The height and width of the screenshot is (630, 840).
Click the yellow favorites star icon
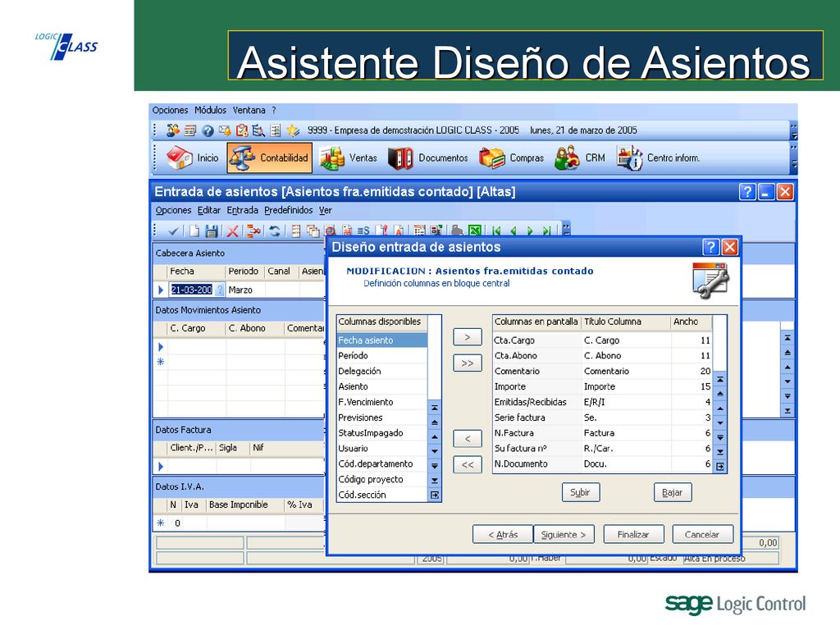click(x=293, y=130)
